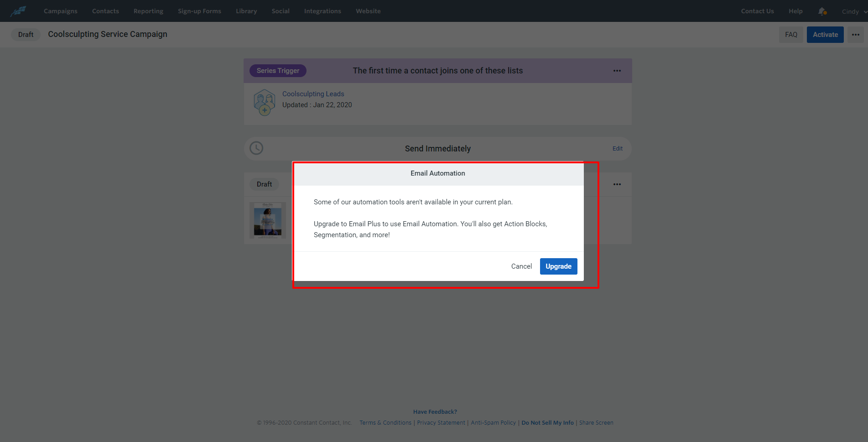
Task: Open the three-dot menu beside Activate
Action: click(856, 35)
